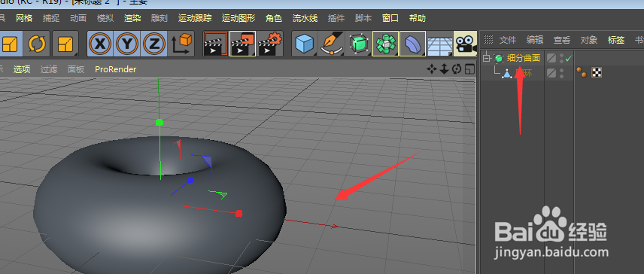The height and width of the screenshot is (274, 644).
Task: Click the 细分曲面 green object icon
Action: (x=499, y=59)
